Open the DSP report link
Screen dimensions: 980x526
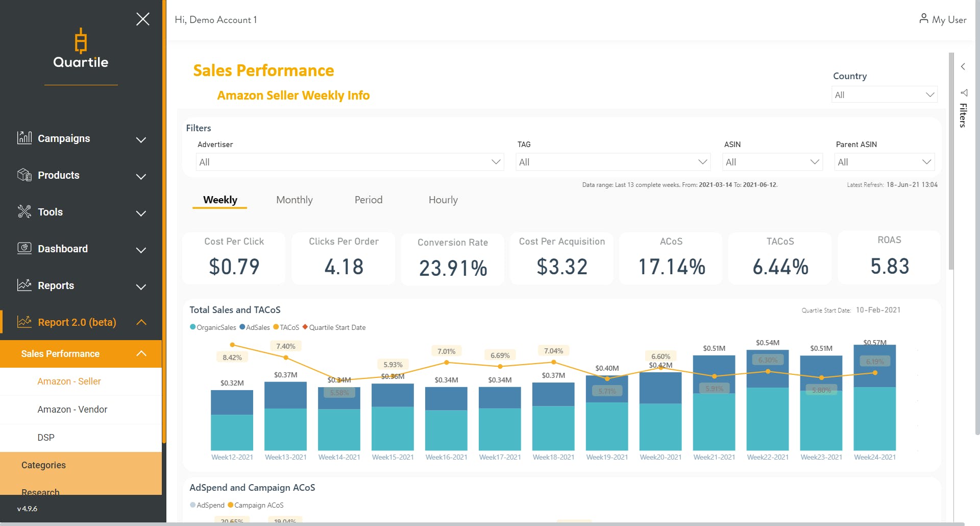coord(46,438)
